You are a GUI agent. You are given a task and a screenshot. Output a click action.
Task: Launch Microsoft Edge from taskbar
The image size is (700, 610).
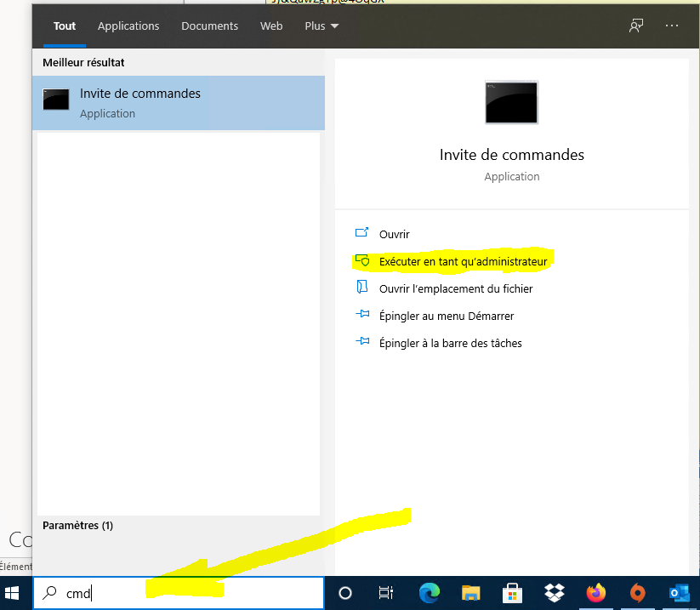pos(430,593)
